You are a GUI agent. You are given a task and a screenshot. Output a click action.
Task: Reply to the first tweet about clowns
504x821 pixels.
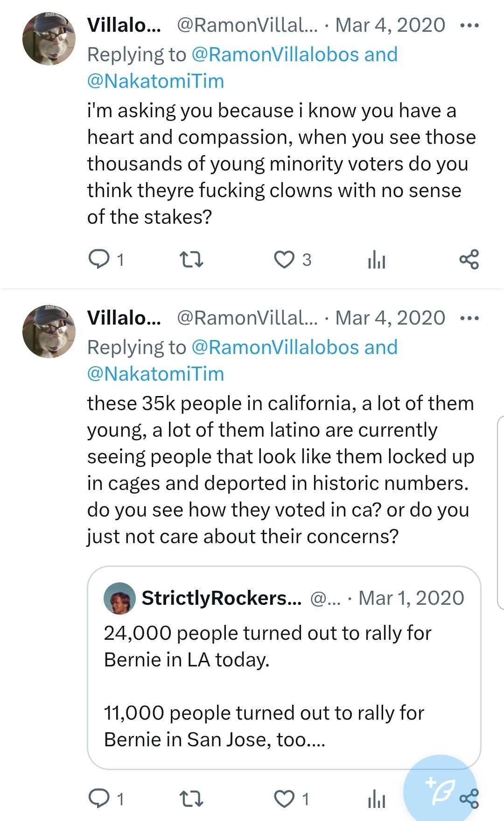pos(99,259)
